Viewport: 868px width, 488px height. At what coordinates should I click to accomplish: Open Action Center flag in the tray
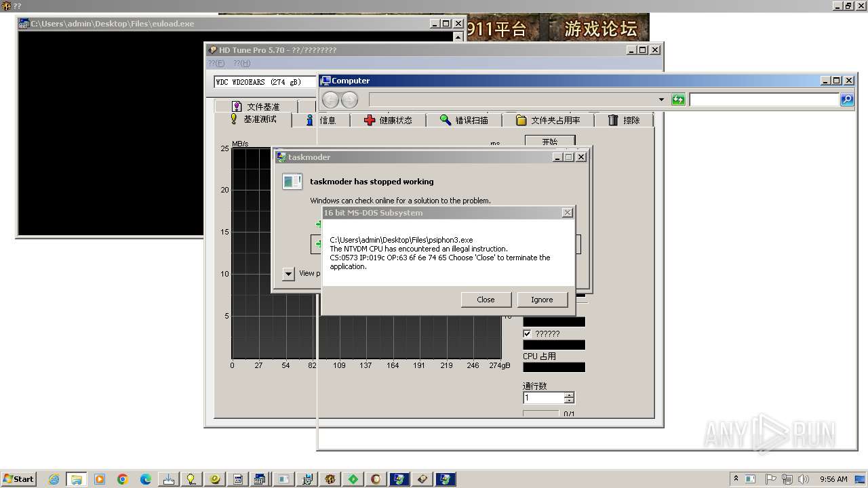click(770, 479)
